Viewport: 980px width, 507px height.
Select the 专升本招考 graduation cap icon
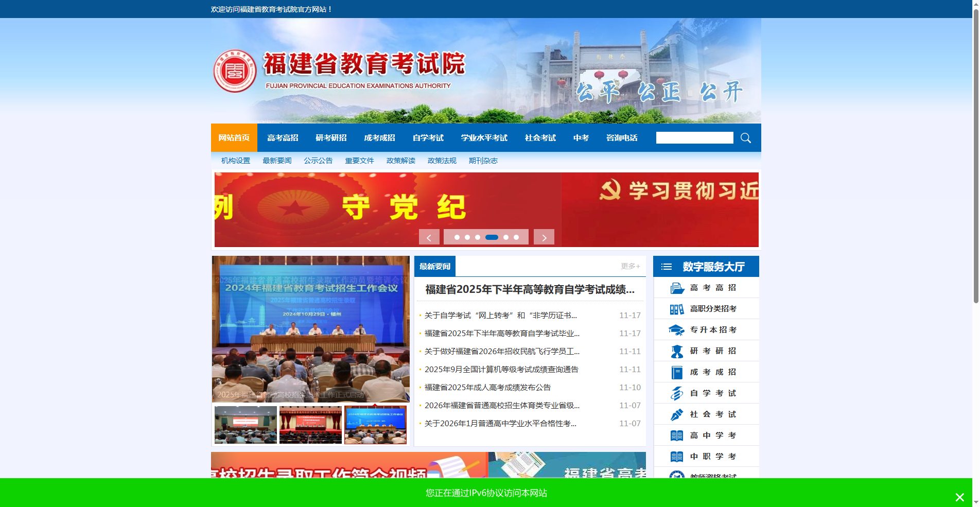coord(677,329)
